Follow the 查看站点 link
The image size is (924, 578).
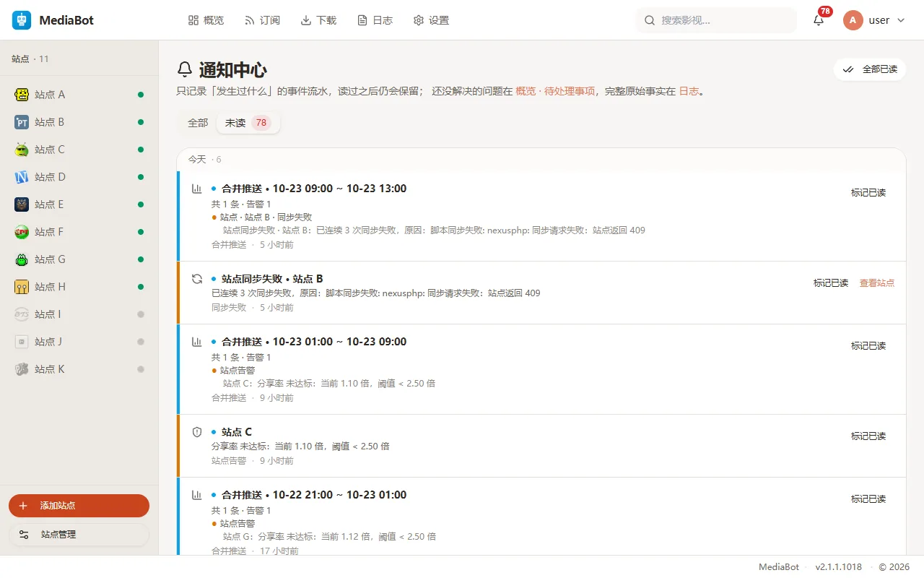(x=877, y=283)
